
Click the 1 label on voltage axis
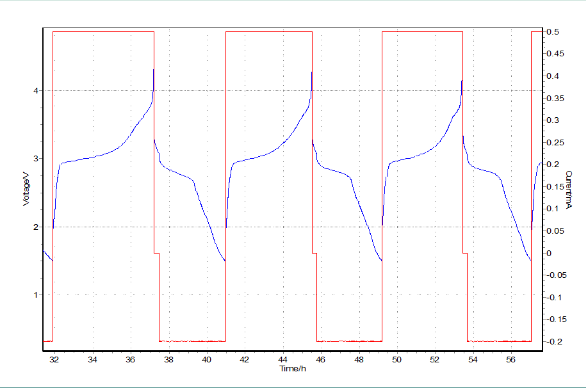click(37, 295)
